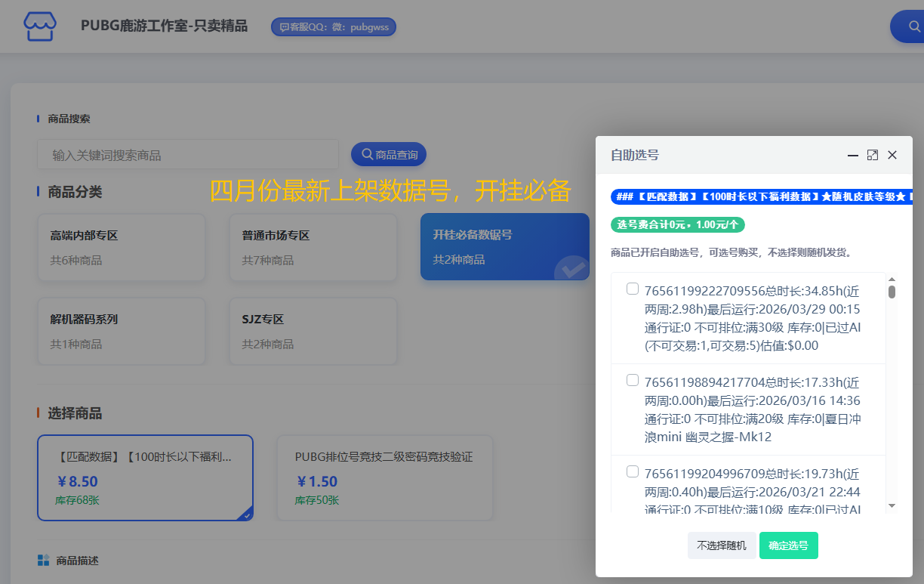Check the account ending in 709556
This screenshot has height=584, width=924.
coord(633,289)
